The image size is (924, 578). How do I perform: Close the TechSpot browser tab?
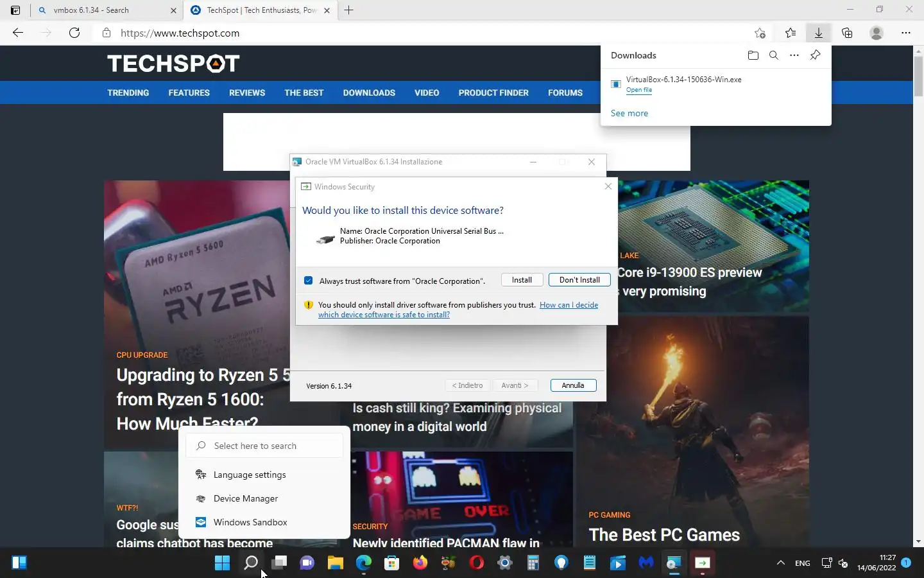pyautogui.click(x=327, y=10)
